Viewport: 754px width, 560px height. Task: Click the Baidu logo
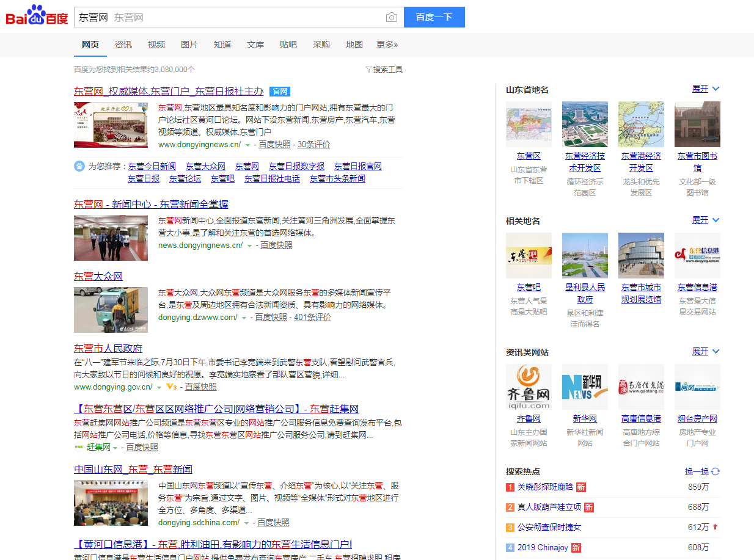click(x=37, y=16)
